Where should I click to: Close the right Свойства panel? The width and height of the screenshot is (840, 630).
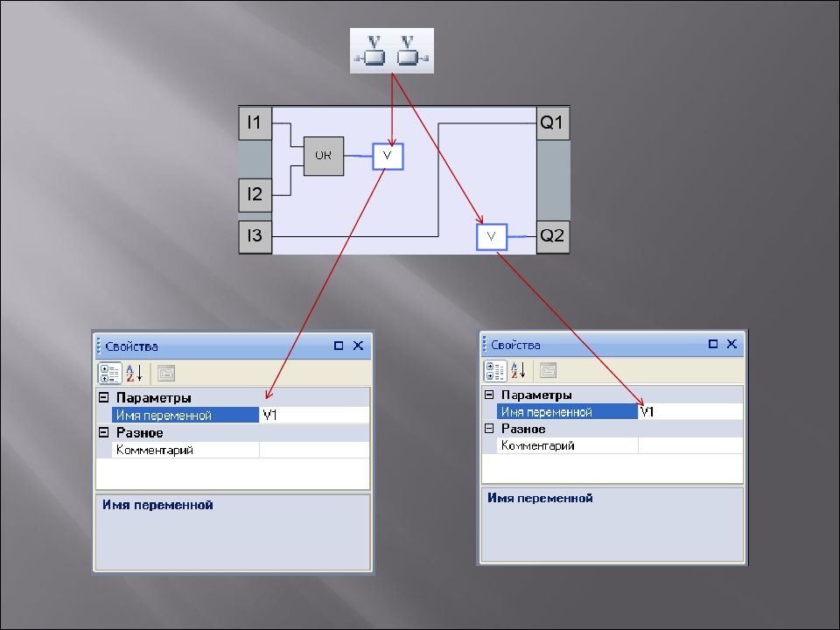(x=731, y=343)
